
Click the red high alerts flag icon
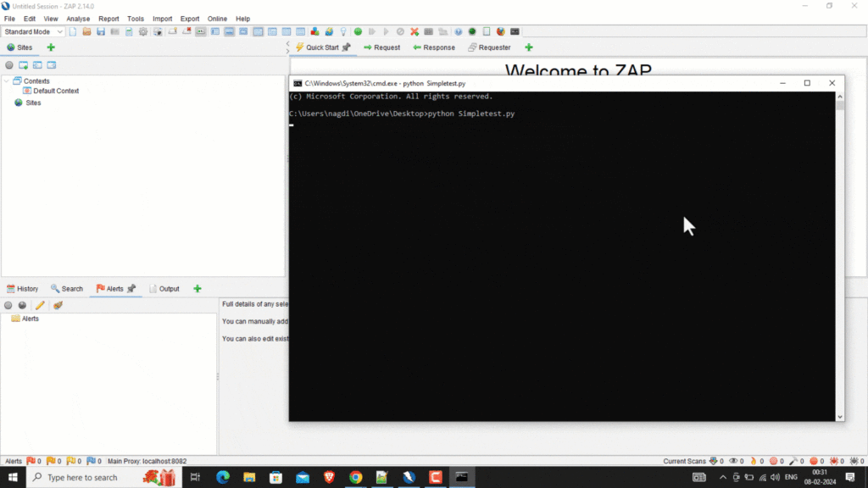[x=31, y=461]
